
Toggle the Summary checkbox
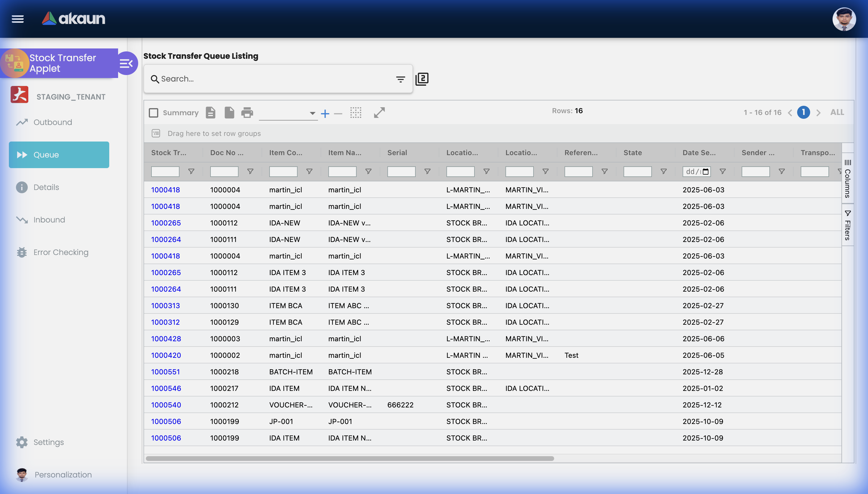click(154, 113)
